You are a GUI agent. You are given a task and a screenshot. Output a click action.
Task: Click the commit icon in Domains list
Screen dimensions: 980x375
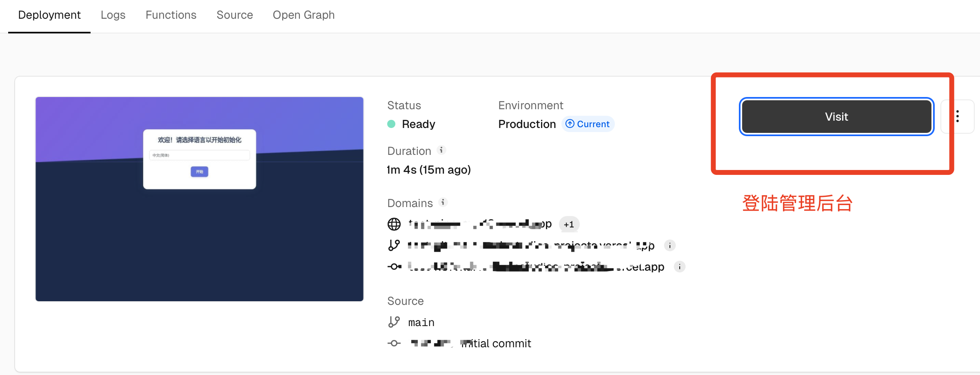(x=394, y=267)
